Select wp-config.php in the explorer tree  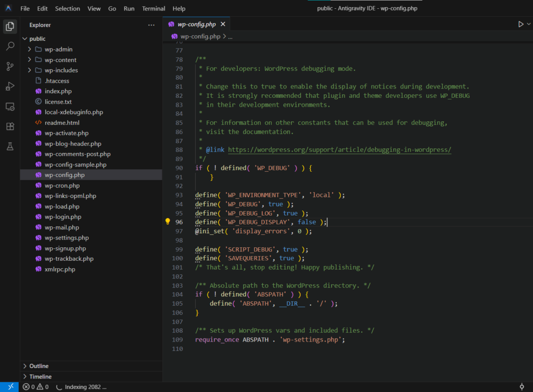click(x=91, y=175)
